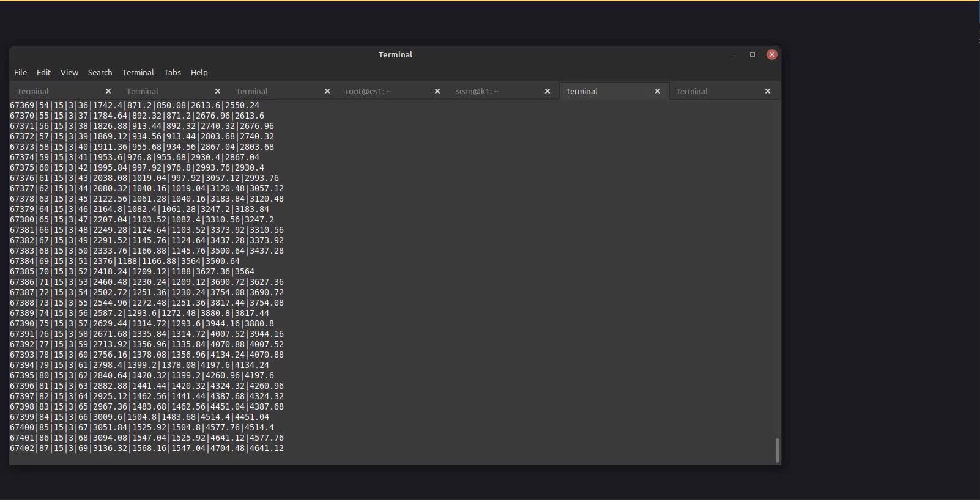
Task: Click the last output row starting with 67402
Action: [147, 448]
